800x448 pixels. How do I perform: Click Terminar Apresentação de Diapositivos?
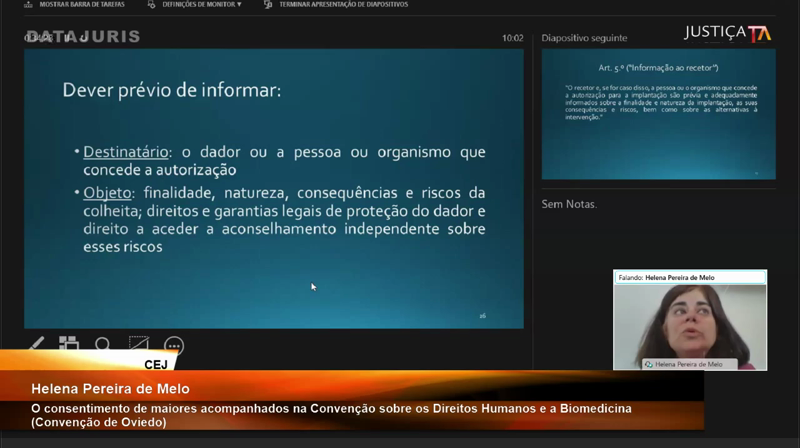click(x=335, y=5)
